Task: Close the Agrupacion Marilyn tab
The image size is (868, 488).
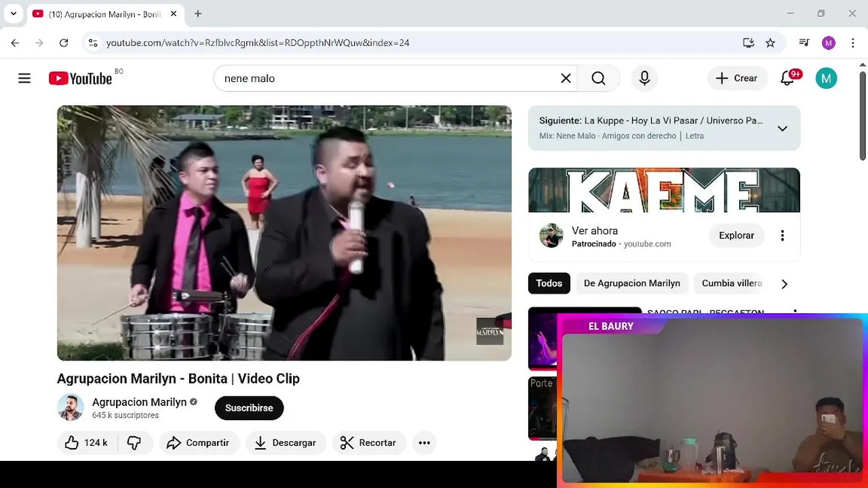Action: (x=174, y=14)
